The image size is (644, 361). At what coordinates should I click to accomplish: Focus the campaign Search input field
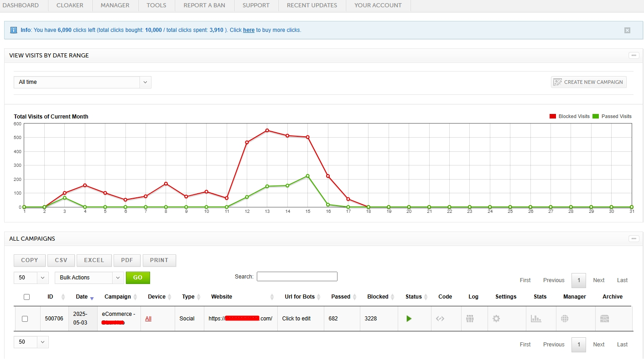click(297, 277)
